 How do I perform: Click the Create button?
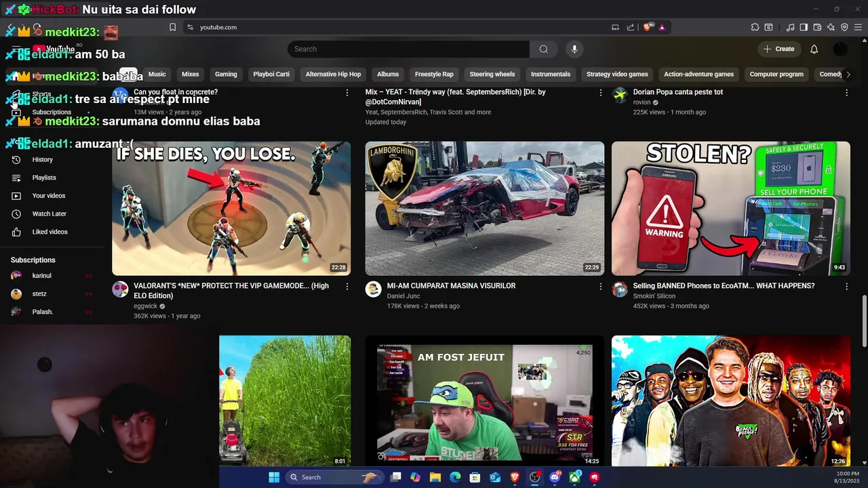pos(778,49)
